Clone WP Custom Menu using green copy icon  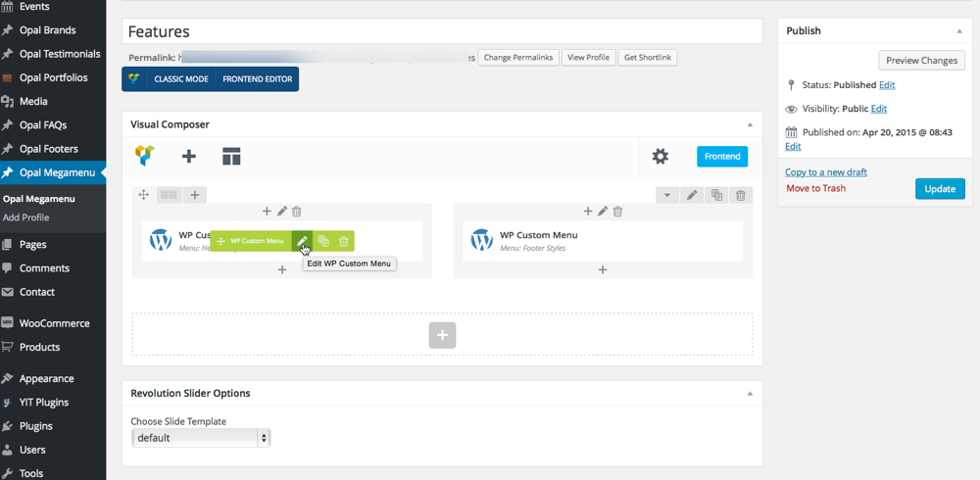tap(323, 241)
